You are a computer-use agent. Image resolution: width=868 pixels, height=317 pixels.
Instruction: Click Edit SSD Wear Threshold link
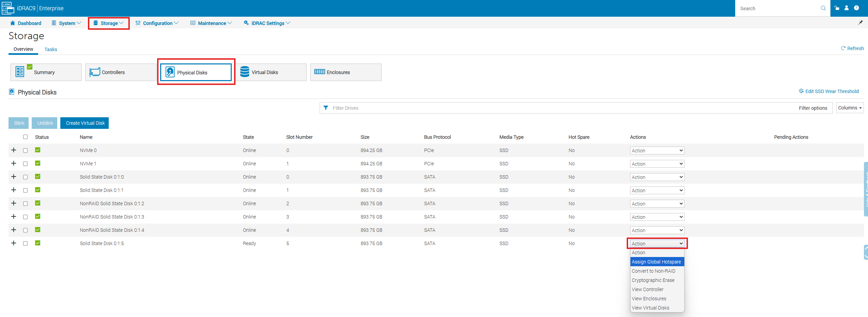832,91
